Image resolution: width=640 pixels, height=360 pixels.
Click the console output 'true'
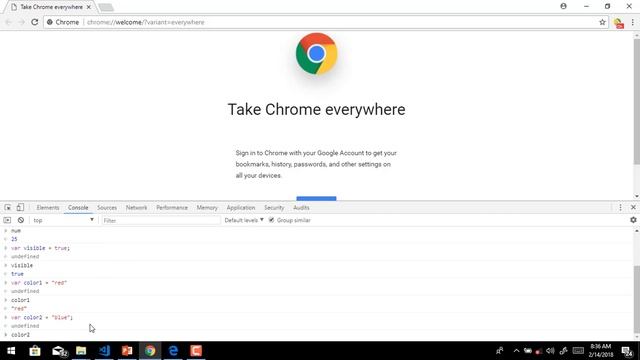tap(17, 274)
